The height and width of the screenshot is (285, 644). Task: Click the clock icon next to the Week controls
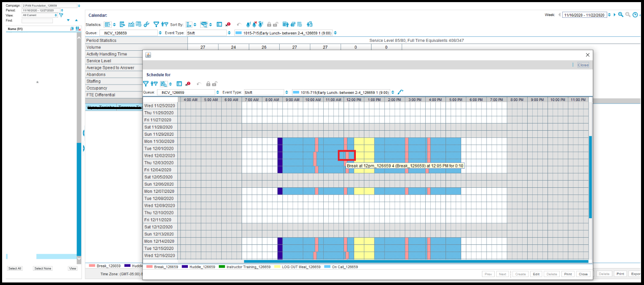point(635,14)
